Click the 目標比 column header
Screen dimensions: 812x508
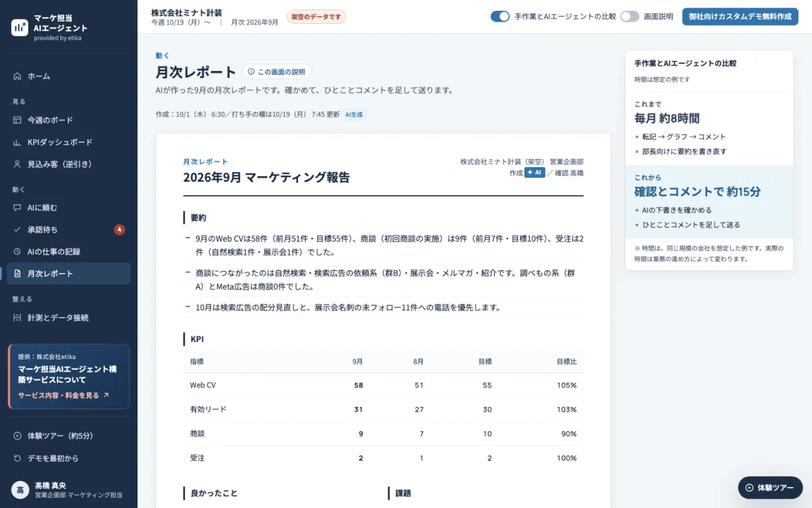(567, 362)
